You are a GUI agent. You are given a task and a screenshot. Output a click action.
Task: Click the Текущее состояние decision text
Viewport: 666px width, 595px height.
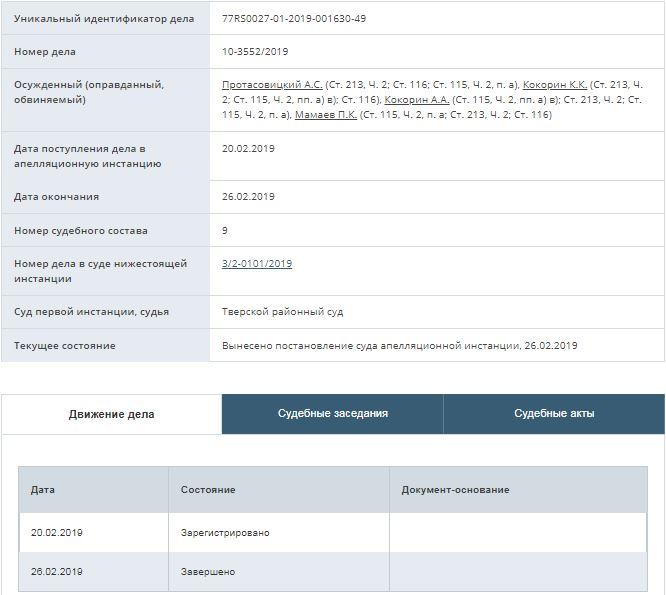click(x=399, y=346)
